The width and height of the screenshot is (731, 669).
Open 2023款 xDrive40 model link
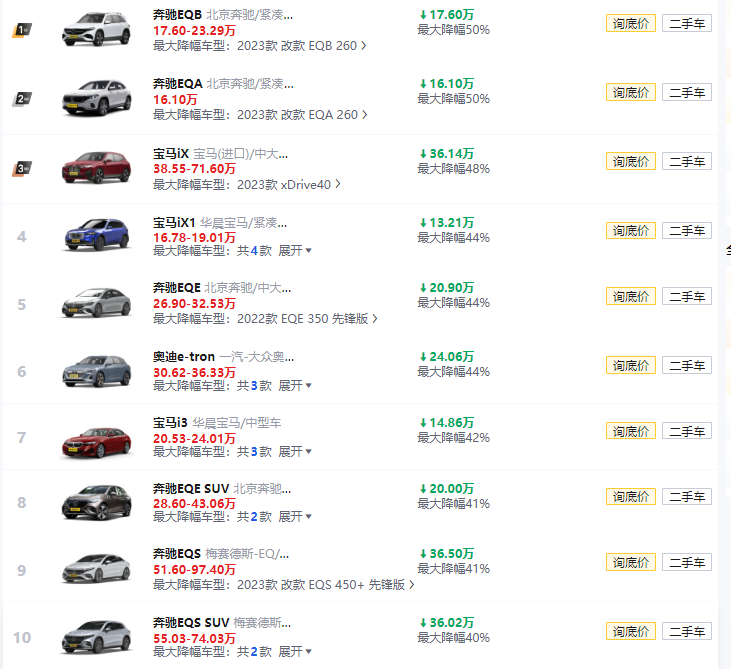coord(288,185)
